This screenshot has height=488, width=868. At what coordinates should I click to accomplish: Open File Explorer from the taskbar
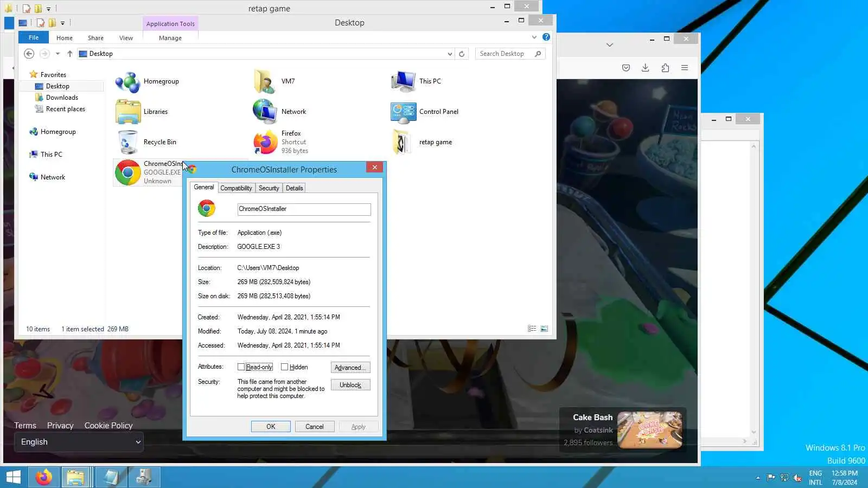75,477
